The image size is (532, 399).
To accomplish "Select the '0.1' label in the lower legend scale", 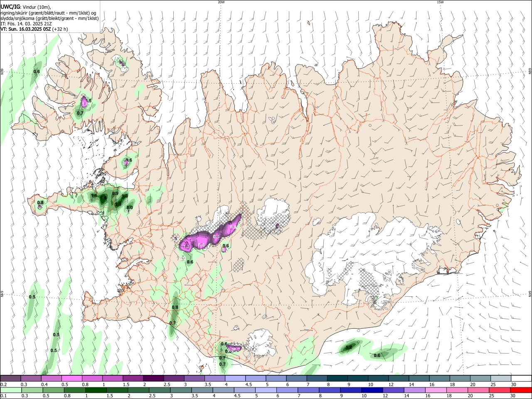I will coord(3,396).
